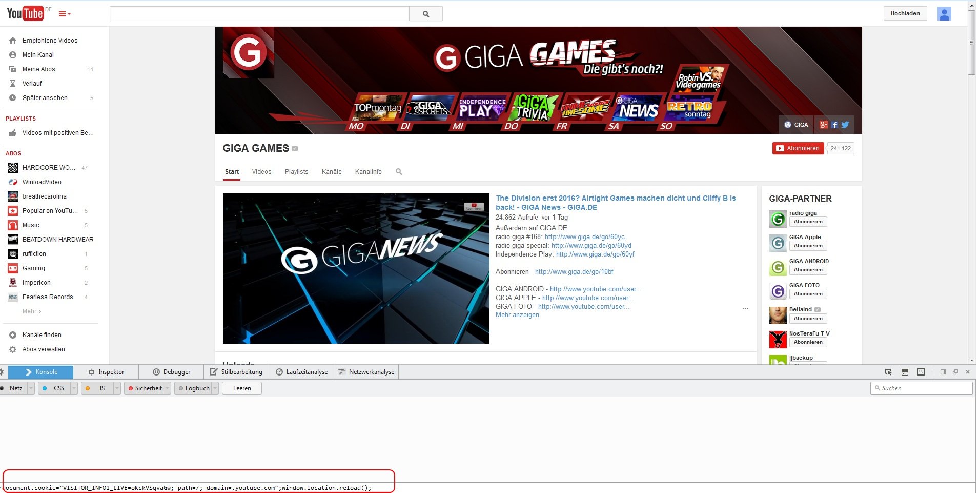Go to Empfohlene Videos in sidebar

50,41
